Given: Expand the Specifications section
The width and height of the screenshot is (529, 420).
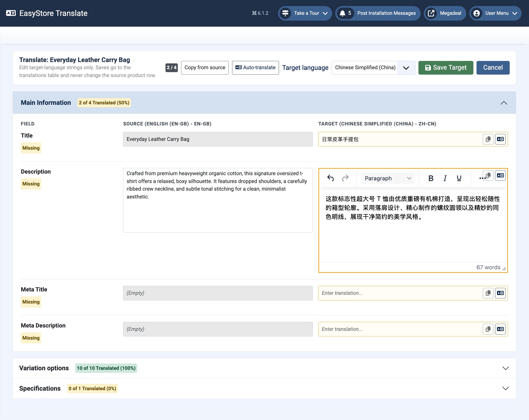Looking at the screenshot, I should pyautogui.click(x=505, y=388).
